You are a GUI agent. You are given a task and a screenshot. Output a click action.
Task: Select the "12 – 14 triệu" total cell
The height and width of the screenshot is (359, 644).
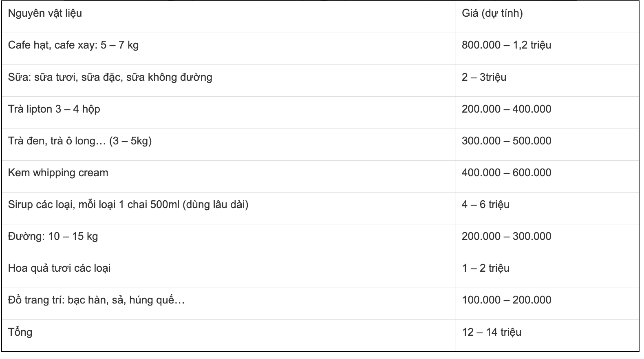(492, 332)
